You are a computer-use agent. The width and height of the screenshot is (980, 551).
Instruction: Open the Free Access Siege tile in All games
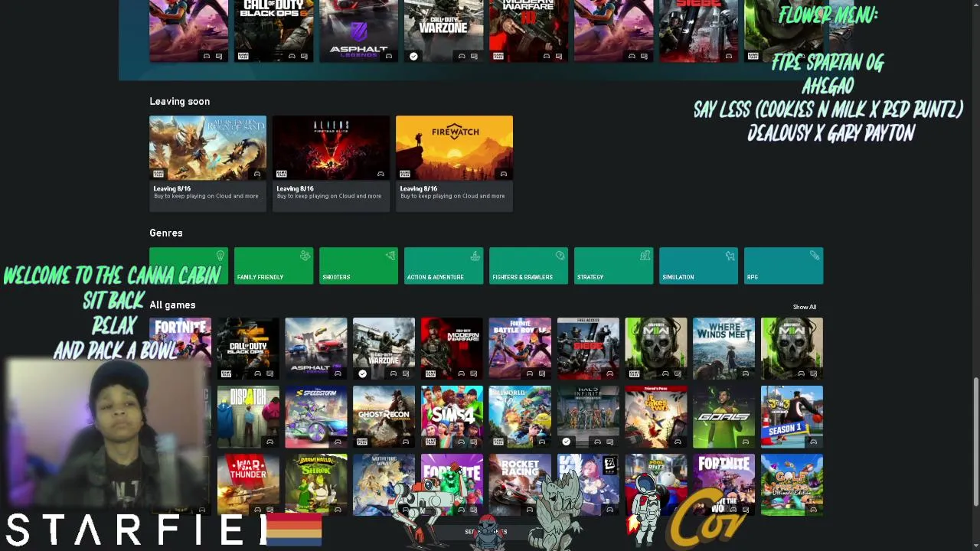point(588,348)
